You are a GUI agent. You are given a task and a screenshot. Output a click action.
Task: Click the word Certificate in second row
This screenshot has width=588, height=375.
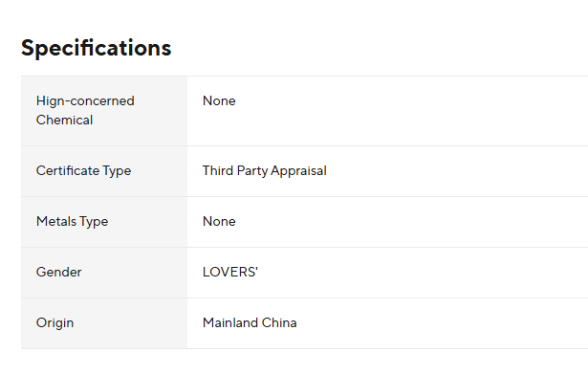pos(68,171)
